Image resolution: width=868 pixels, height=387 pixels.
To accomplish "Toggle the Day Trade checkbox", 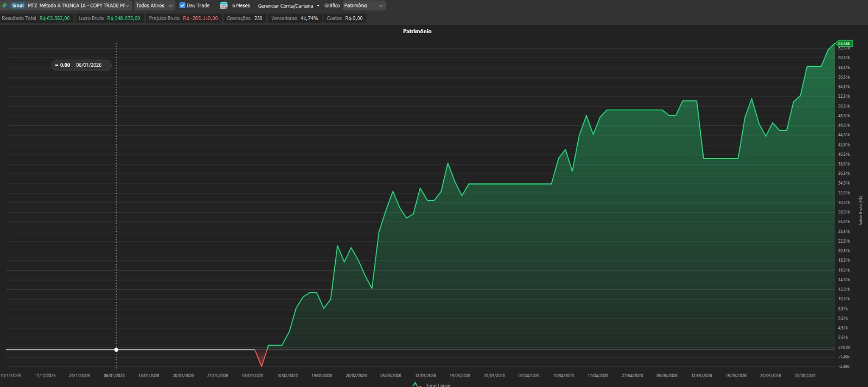I will (182, 5).
